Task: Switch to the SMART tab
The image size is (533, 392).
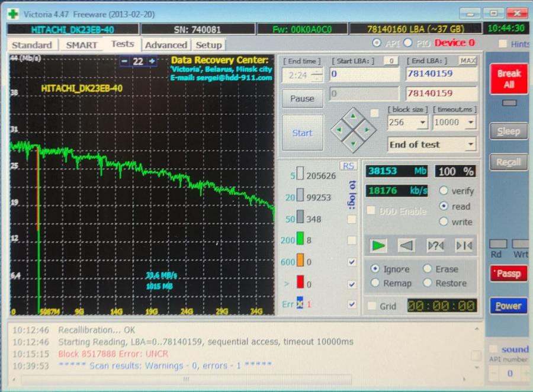Action: 82,45
